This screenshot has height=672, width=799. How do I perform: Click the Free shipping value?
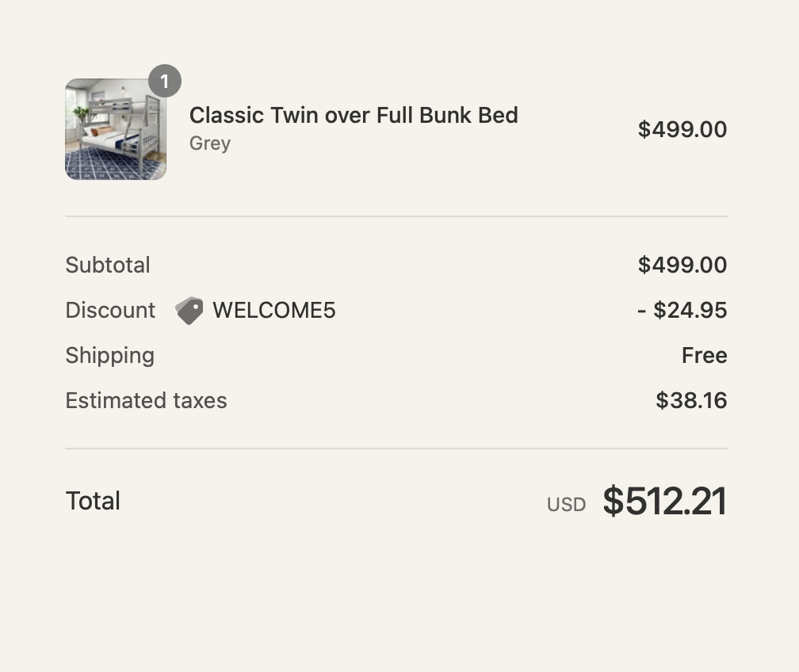(x=704, y=355)
